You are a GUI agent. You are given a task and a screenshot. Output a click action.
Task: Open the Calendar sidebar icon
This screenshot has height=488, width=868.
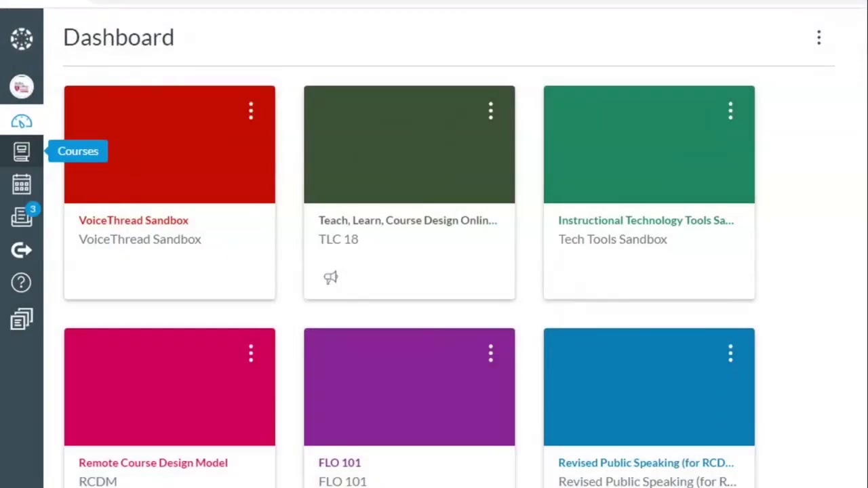pyautogui.click(x=21, y=184)
